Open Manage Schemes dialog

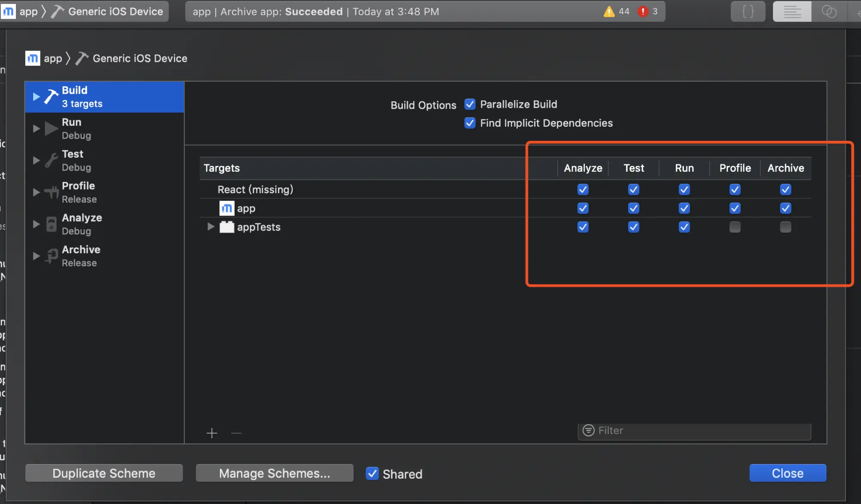click(275, 473)
